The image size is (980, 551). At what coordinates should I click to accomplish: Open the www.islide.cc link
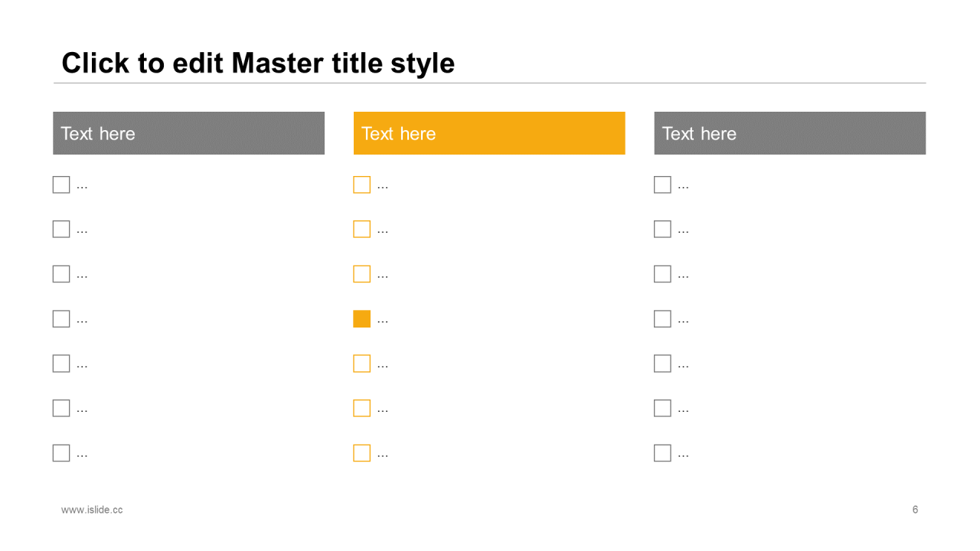point(92,510)
